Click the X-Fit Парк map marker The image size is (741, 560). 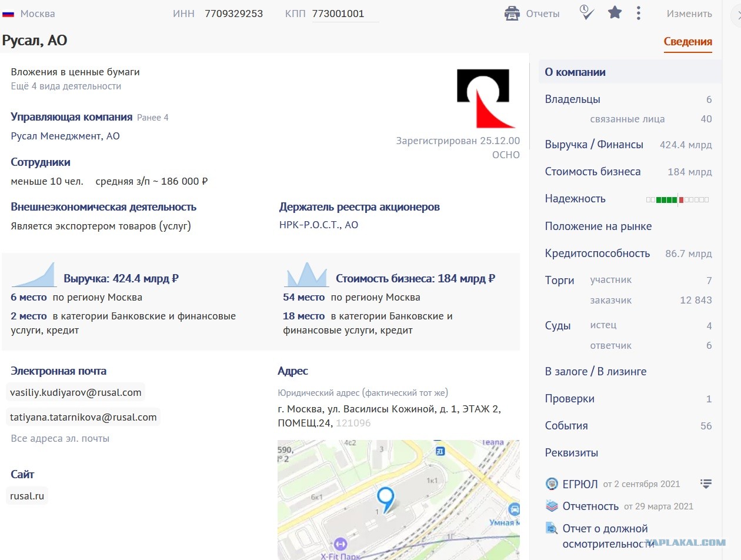click(x=340, y=545)
